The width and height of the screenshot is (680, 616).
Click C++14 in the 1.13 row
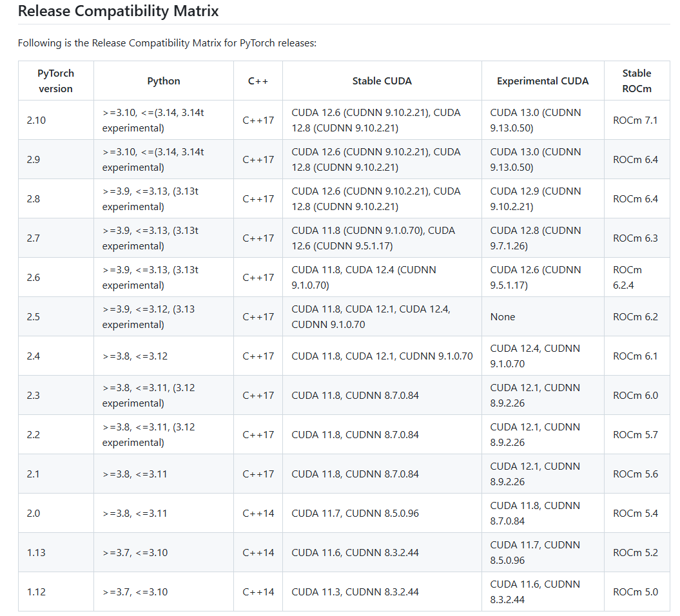click(x=258, y=552)
